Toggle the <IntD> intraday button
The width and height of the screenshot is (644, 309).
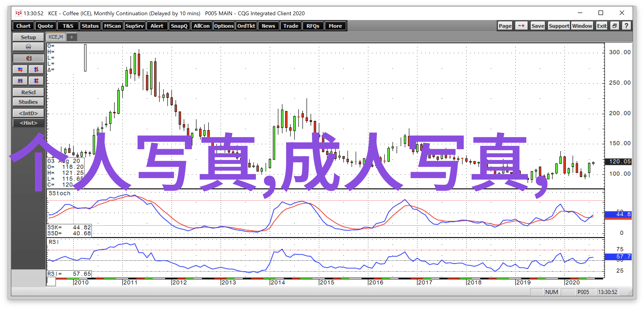[28, 113]
